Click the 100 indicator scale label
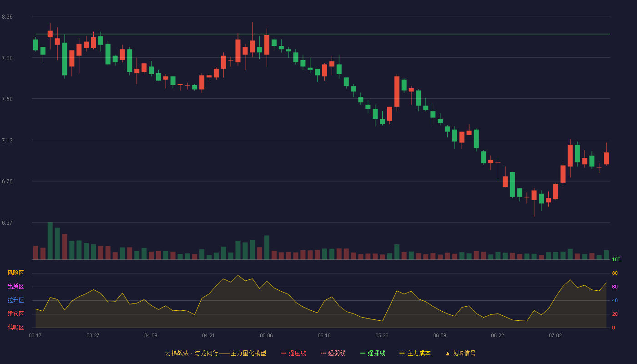637x364 pixels. [x=616, y=259]
